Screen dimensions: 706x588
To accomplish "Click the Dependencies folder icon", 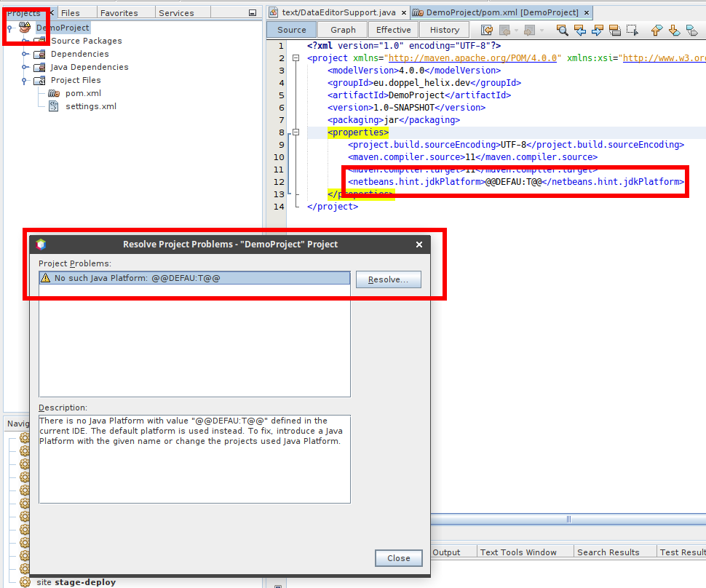I will point(39,54).
